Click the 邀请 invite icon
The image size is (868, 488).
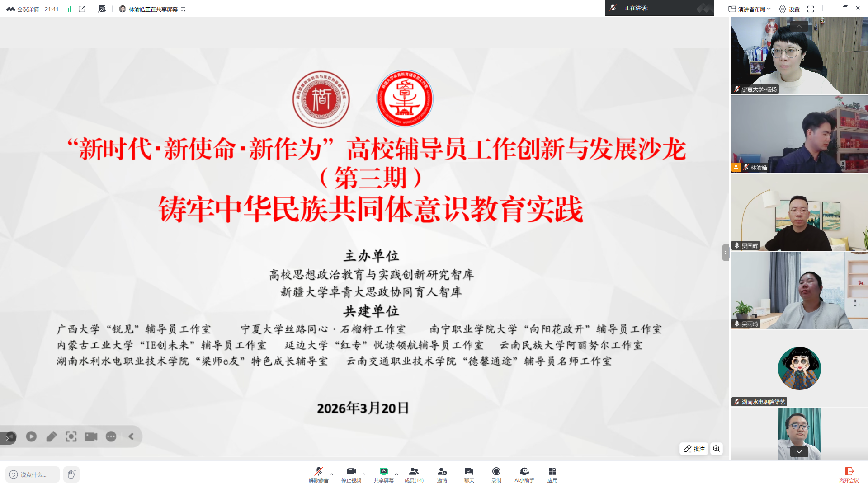coord(442,474)
